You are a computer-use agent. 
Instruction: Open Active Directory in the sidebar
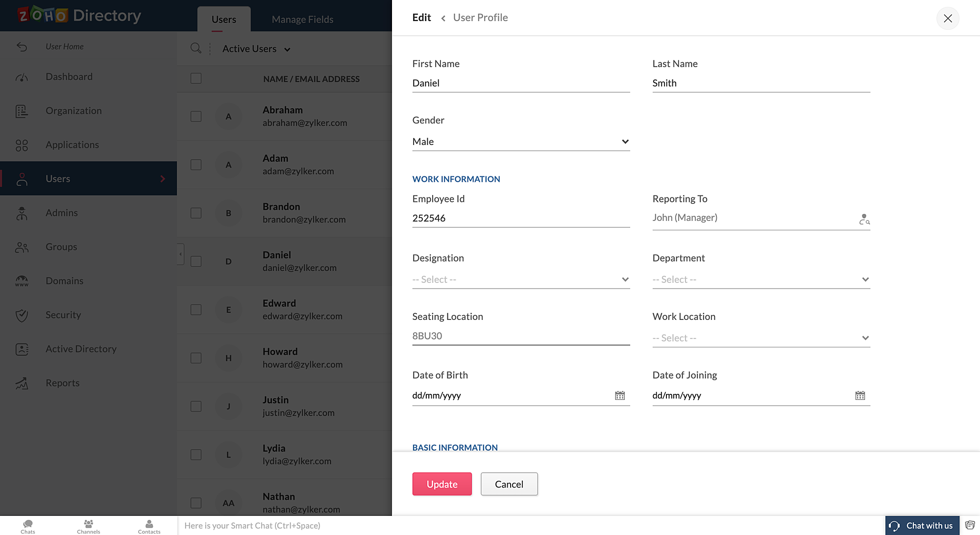coord(81,349)
